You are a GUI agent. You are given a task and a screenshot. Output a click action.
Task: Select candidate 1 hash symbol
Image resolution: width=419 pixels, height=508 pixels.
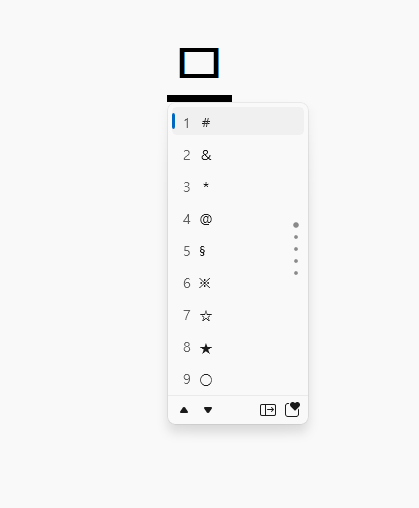(x=238, y=122)
